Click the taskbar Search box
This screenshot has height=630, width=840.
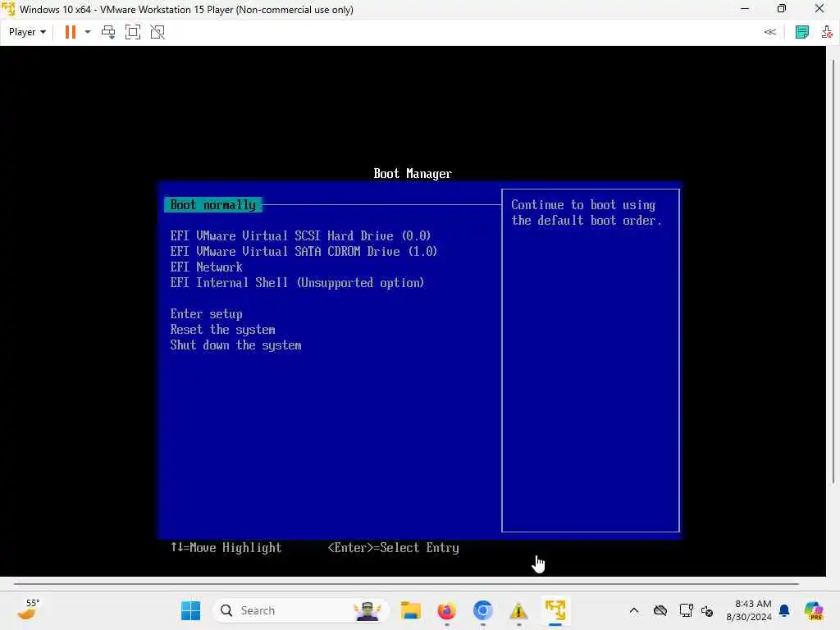tap(300, 610)
